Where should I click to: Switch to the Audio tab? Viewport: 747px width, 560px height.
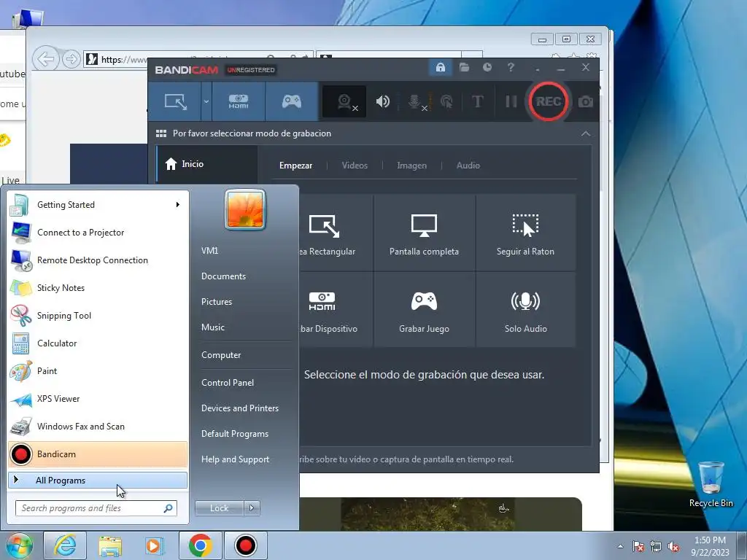click(x=468, y=166)
